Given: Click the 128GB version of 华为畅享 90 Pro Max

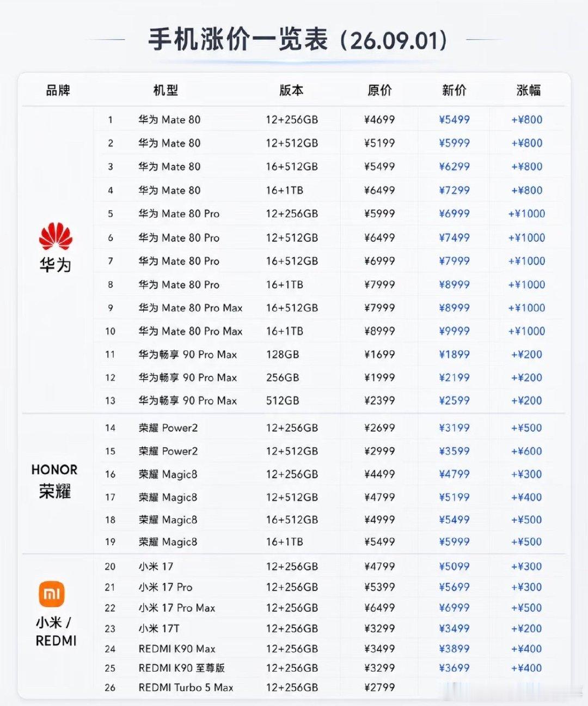Looking at the screenshot, I should coord(283,355).
